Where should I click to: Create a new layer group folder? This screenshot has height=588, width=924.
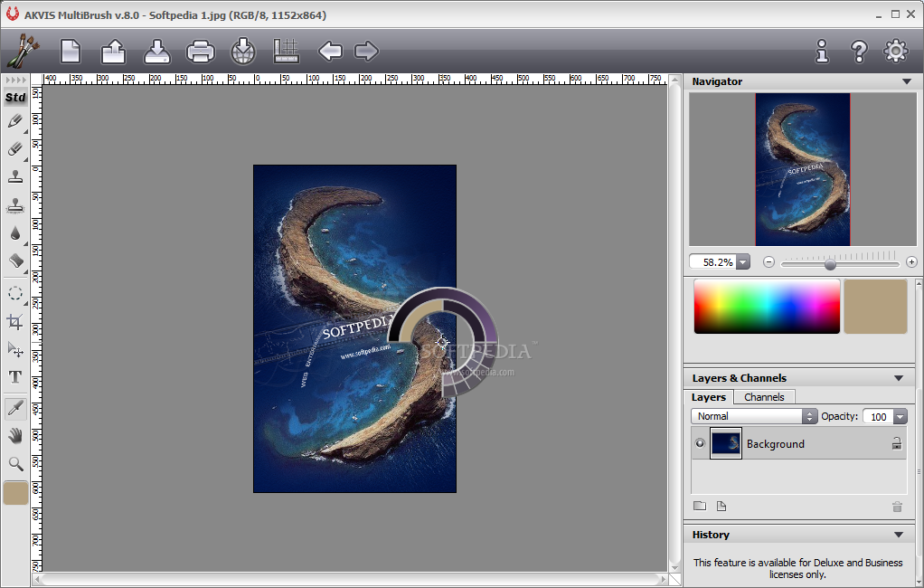point(700,506)
